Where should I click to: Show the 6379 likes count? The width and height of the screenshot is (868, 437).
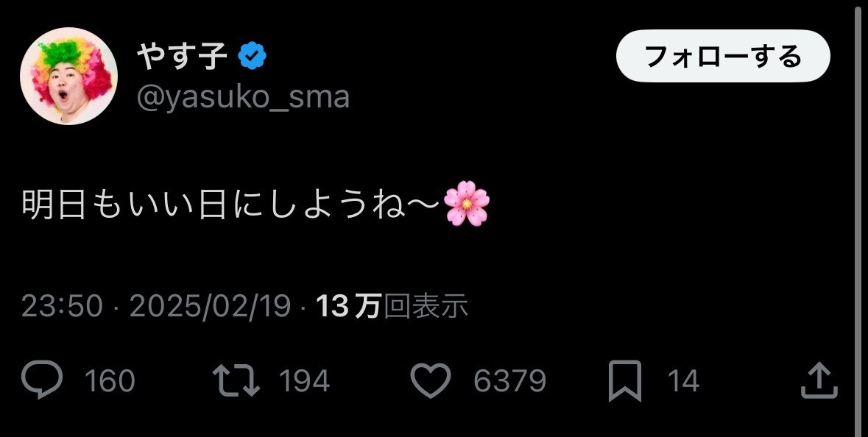[510, 380]
